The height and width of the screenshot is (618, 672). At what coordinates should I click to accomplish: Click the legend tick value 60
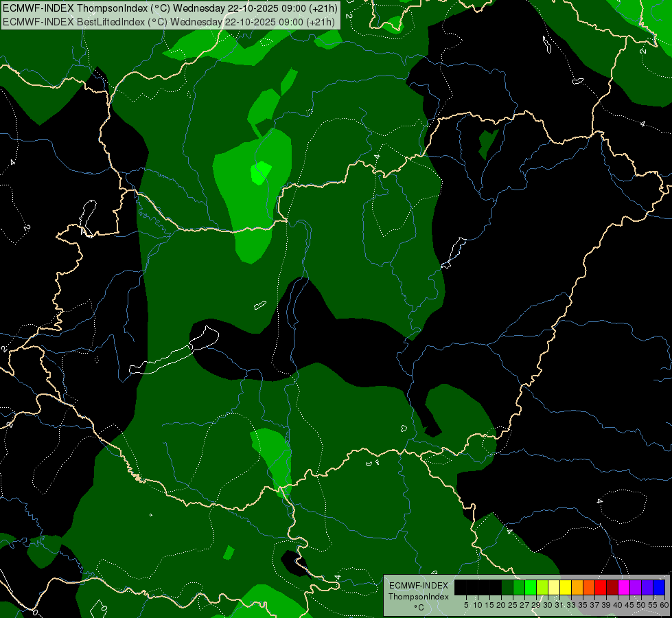664,605
